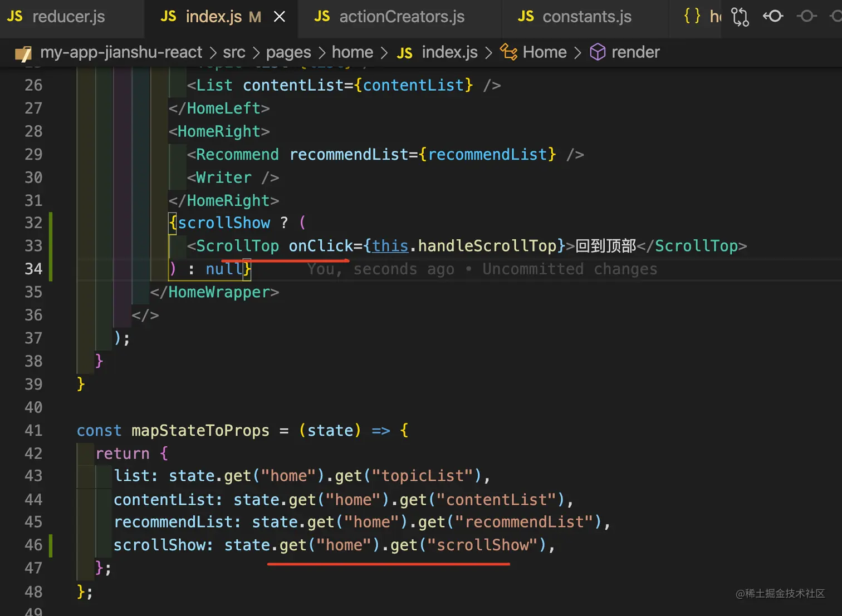Click the render method cube icon
This screenshot has width=842, height=616.
pos(598,52)
